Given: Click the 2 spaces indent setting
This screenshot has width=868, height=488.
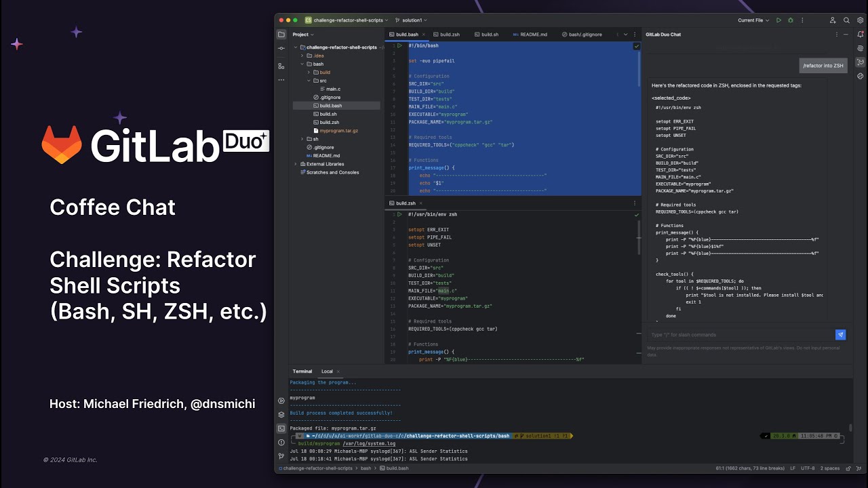Looking at the screenshot, I should click(830, 468).
